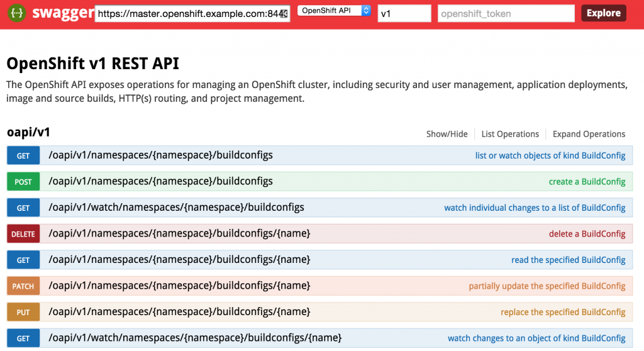The height and width of the screenshot is (351, 644).
Task: Click the swagger title text
Action: coord(63,13)
